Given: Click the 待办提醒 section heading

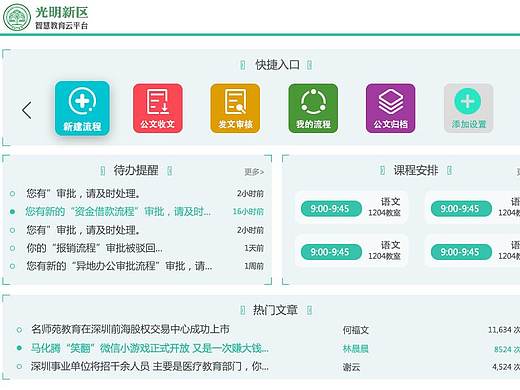Looking at the screenshot, I should pos(136,170).
